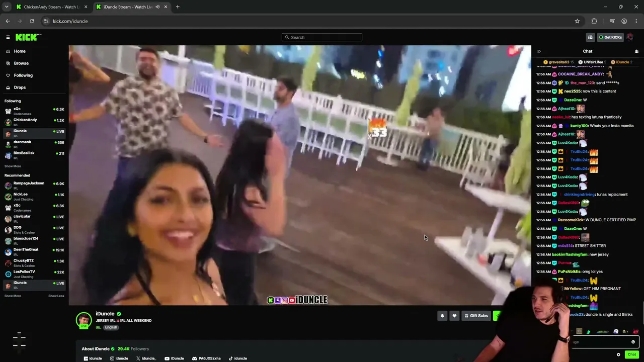This screenshot has height=362, width=644.
Task: Open the browser extensions puzzle icon
Action: [594, 21]
